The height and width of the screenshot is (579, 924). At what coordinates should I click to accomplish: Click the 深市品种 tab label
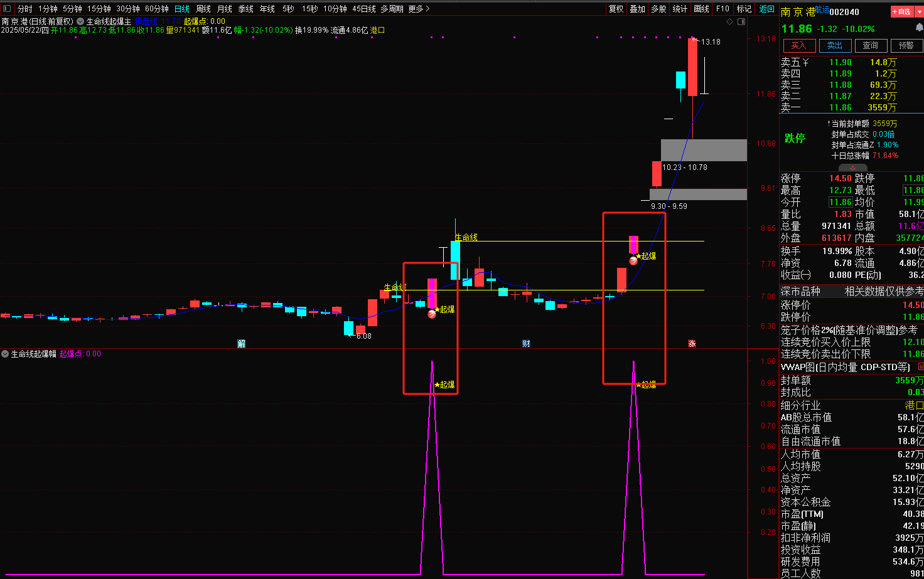point(800,291)
